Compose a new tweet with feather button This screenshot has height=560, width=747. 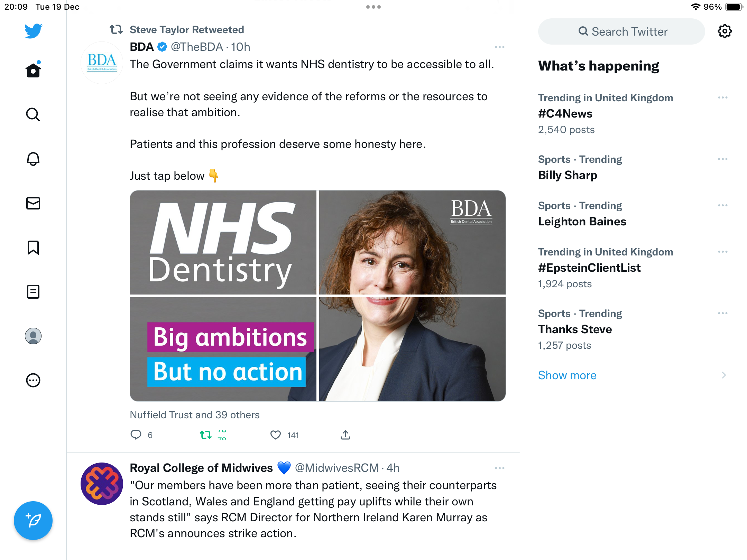[x=33, y=520]
